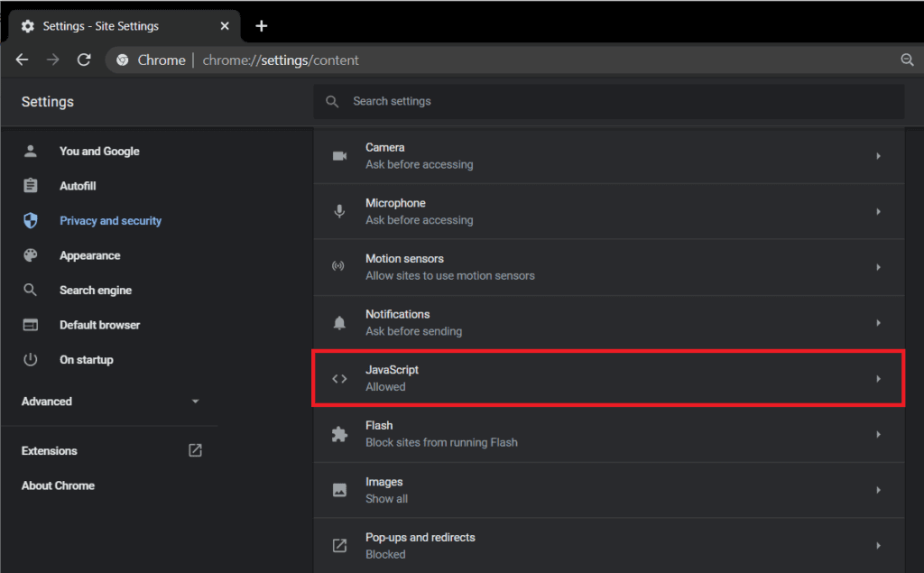
Task: Click the microphone icon
Action: click(x=339, y=211)
